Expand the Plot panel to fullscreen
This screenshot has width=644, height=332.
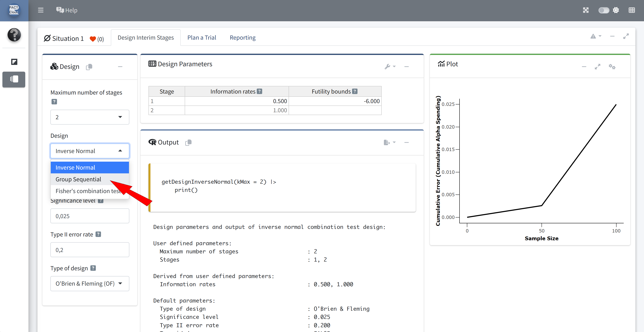(x=597, y=66)
